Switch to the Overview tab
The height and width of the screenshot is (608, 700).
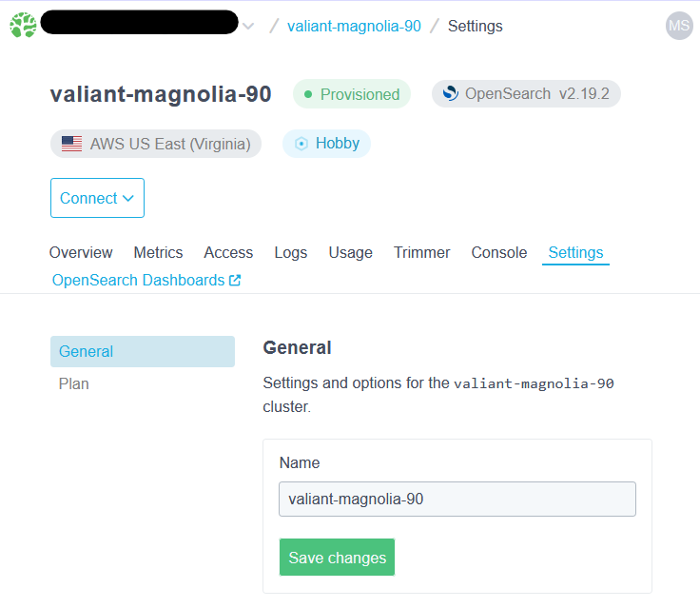81,252
